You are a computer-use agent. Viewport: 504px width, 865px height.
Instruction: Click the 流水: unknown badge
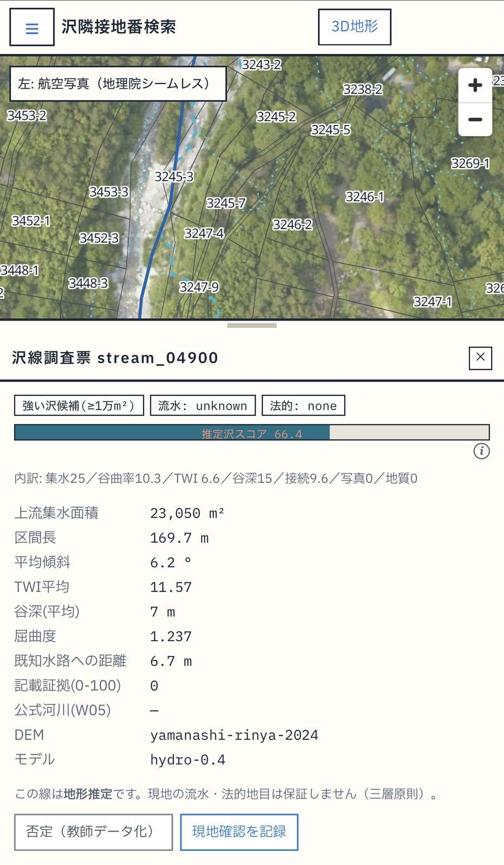coord(203,405)
